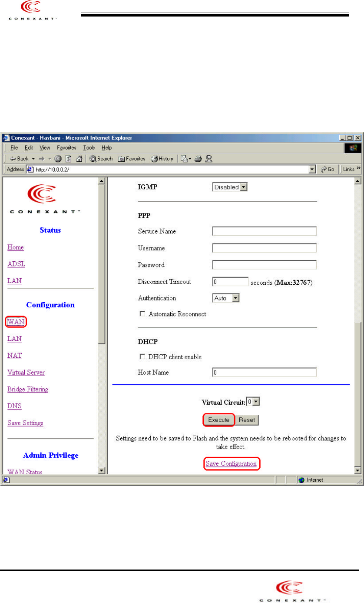Click the Messenger icon in toolbar

(208, 159)
